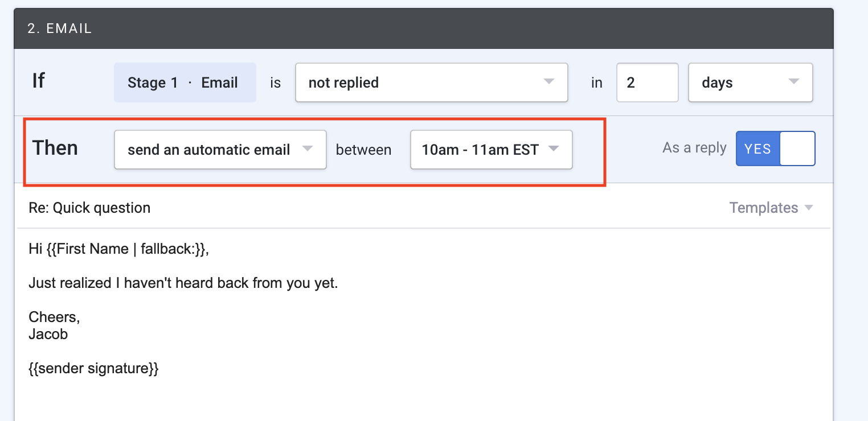
Task: Click the word "between" in the Then row
Action: (363, 150)
